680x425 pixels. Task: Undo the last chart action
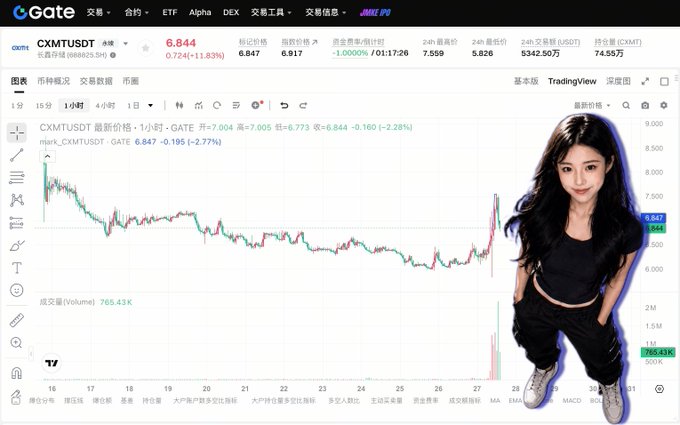coord(284,105)
